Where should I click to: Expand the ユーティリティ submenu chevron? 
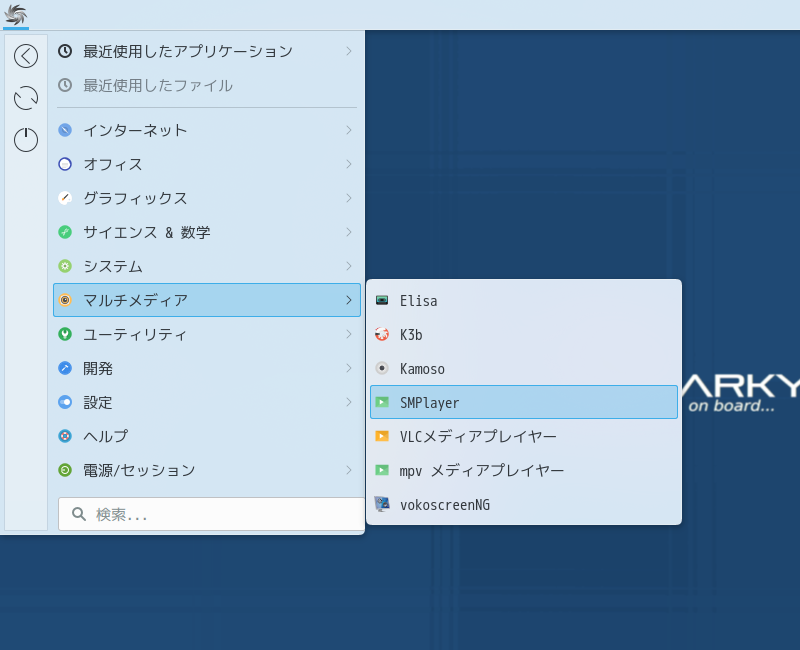(x=349, y=334)
